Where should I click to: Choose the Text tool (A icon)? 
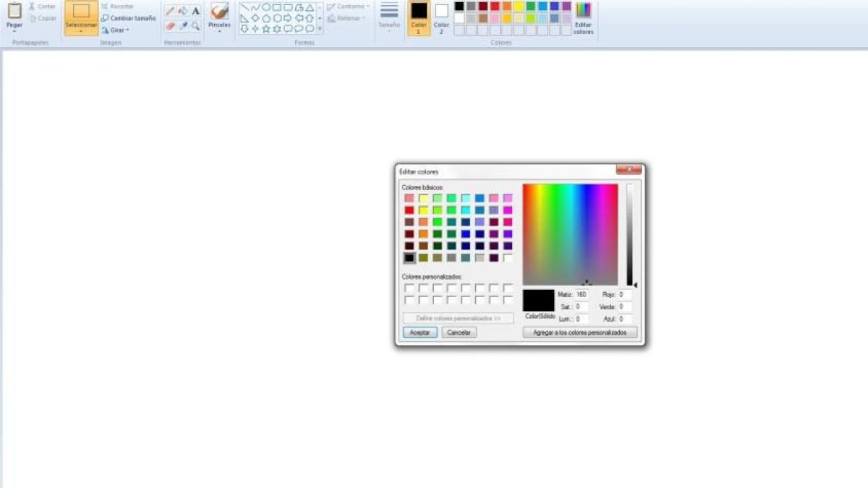[x=196, y=11]
